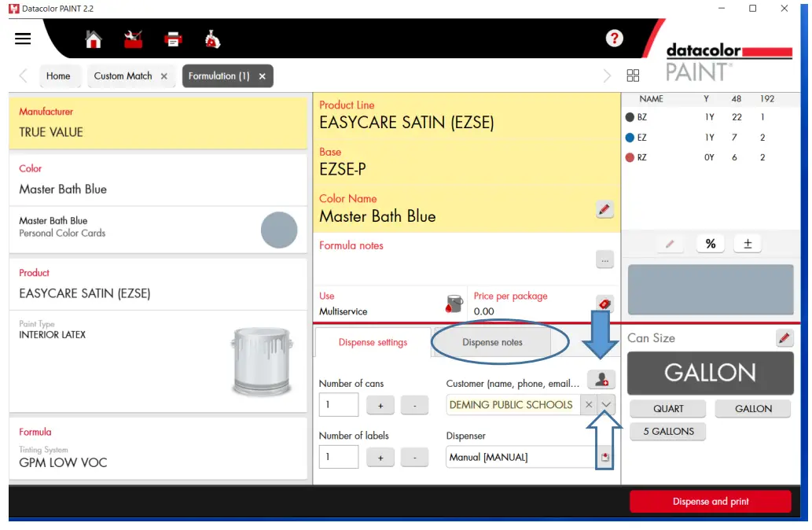The image size is (812, 530).
Task: Click Personal Color Cards text
Action: coord(62,233)
